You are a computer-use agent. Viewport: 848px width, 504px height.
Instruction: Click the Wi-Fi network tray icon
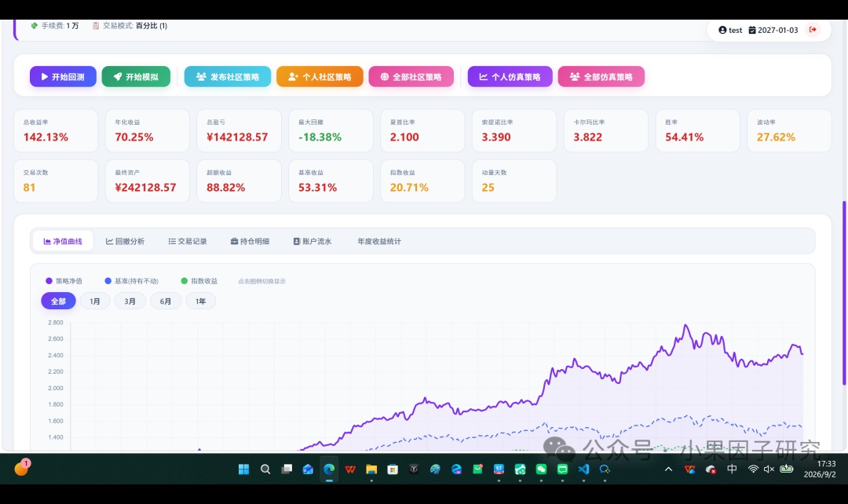(x=753, y=469)
